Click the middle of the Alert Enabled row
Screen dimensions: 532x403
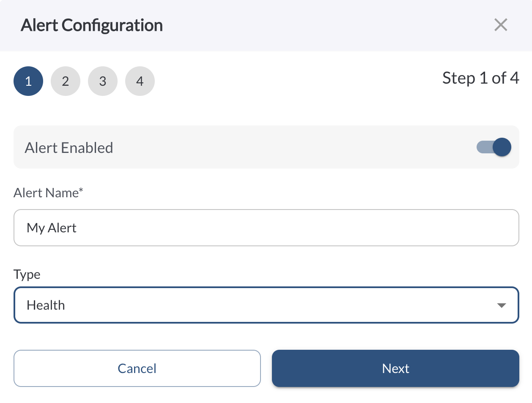(266, 147)
